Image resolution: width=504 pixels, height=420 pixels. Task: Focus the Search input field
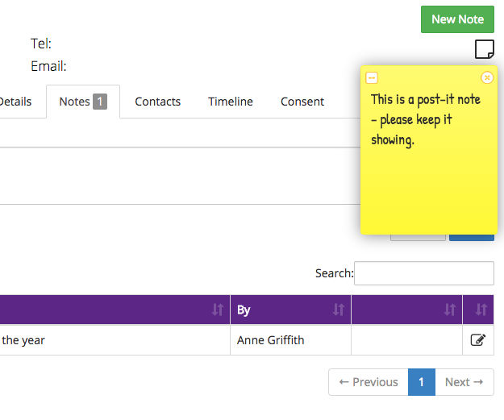point(424,273)
